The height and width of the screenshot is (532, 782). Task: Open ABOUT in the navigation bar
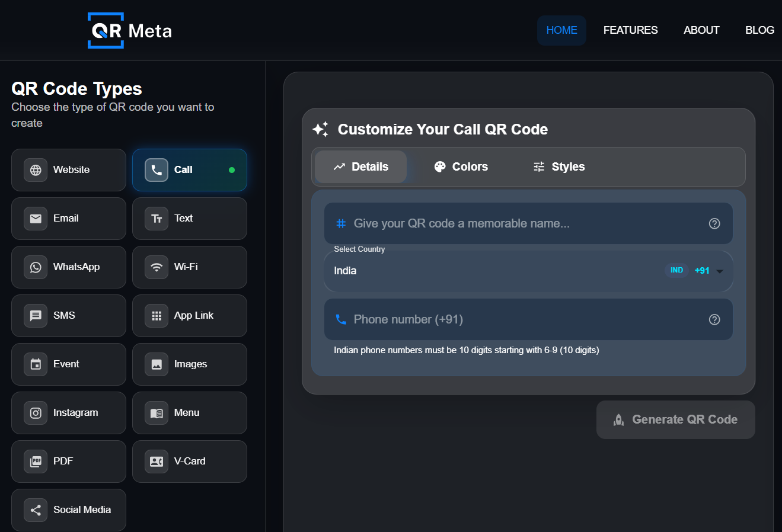point(701,30)
